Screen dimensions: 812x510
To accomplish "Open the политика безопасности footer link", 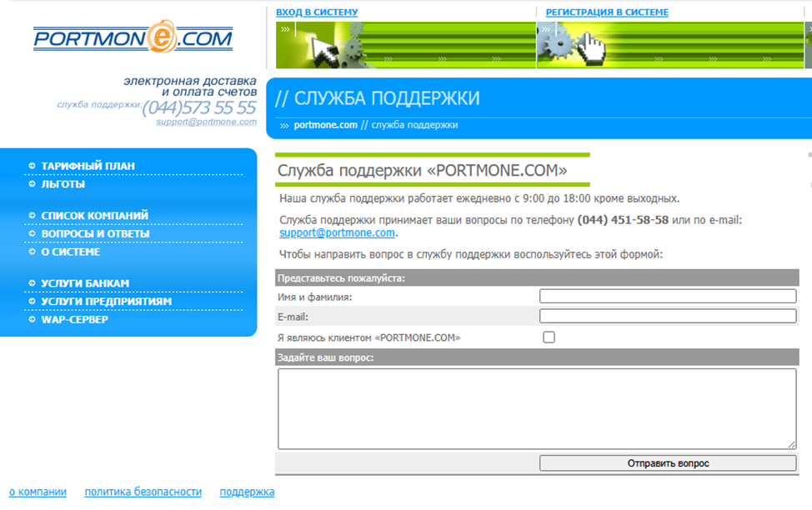I will pos(143,492).
